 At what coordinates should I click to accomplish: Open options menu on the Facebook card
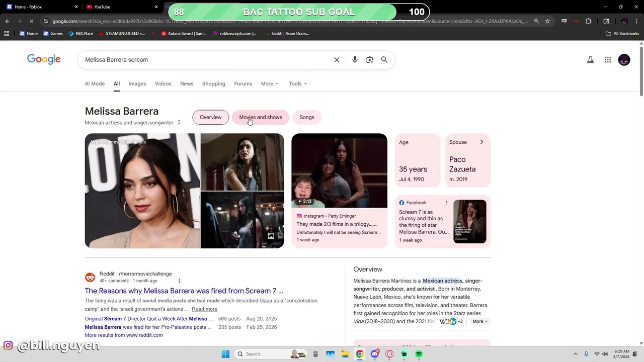446,203
